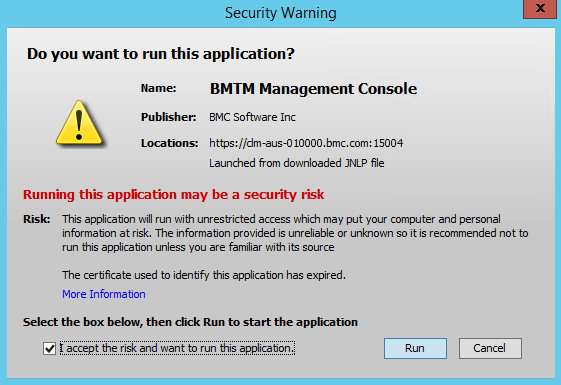Click the 'Do you want to run this application?' heading
The height and width of the screenshot is (385, 561).
pos(161,54)
